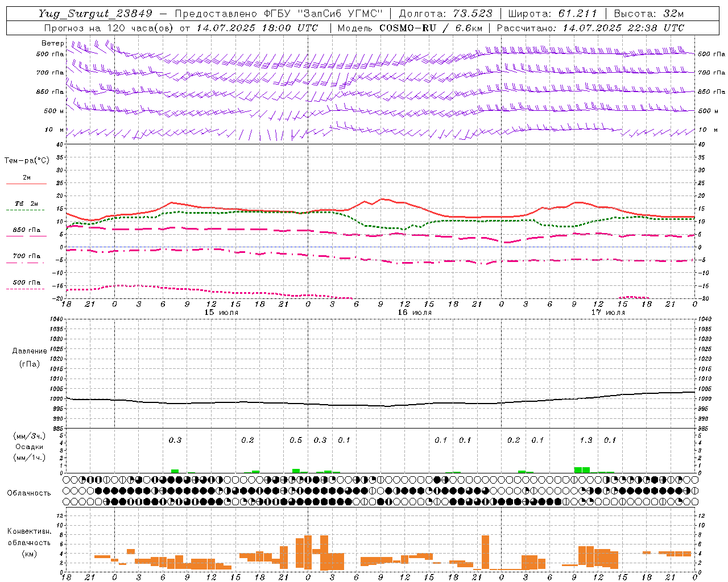Click the "Тем-ра(°C)" temperature panel label
Viewport: 728px width, 582px height.
click(27, 161)
